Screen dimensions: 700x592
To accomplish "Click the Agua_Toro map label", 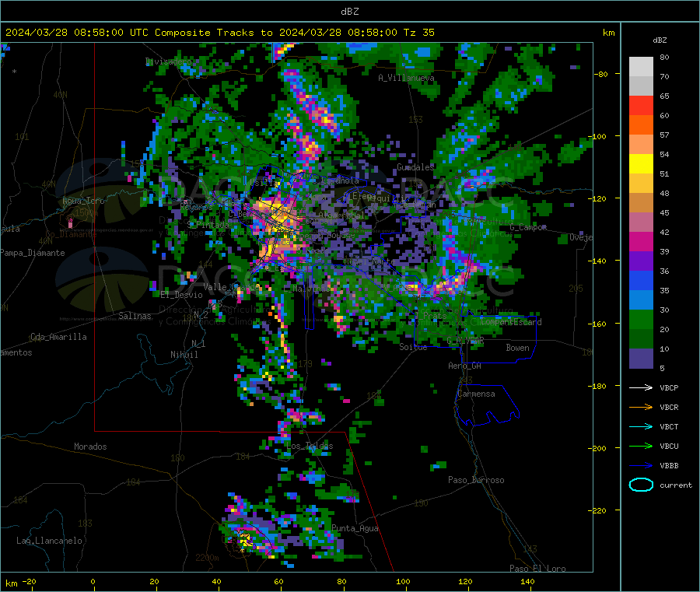I will [83, 201].
